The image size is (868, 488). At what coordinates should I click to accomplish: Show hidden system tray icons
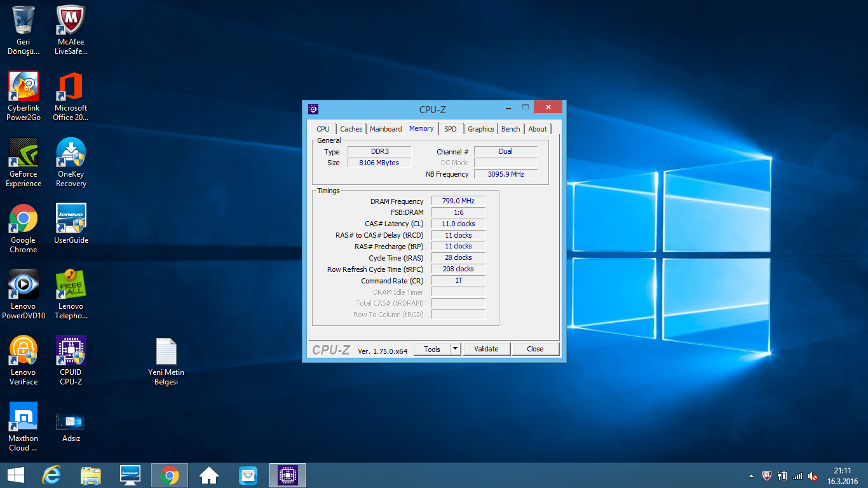click(752, 475)
